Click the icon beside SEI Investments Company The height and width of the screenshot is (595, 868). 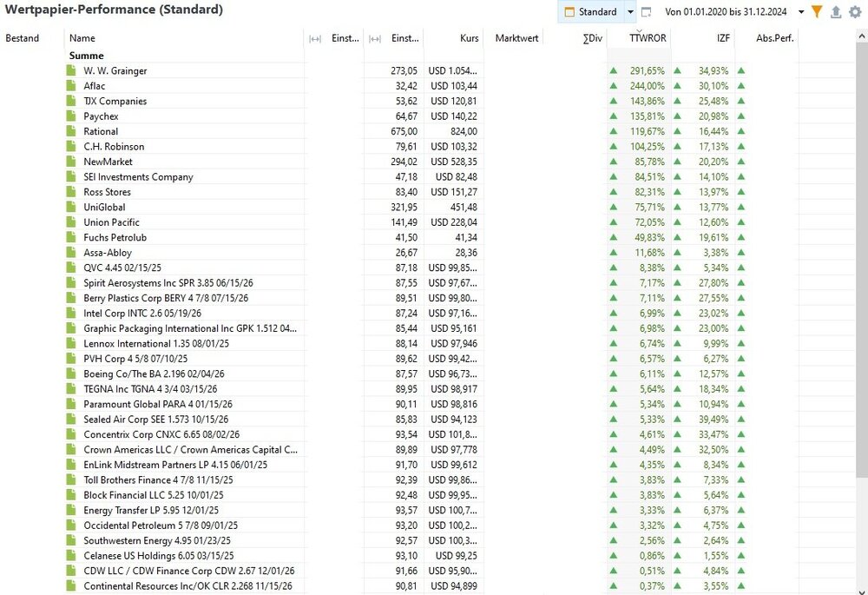coord(71,176)
